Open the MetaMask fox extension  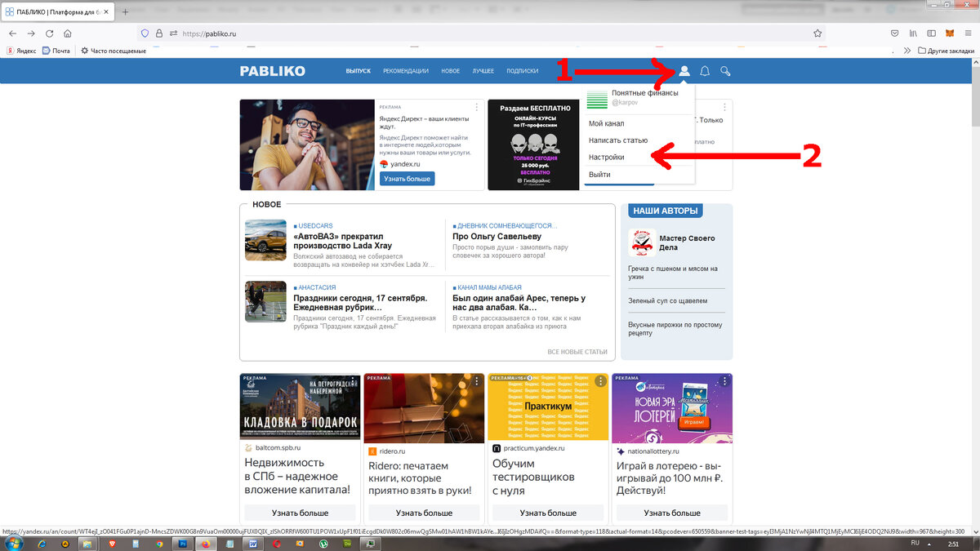pos(949,33)
